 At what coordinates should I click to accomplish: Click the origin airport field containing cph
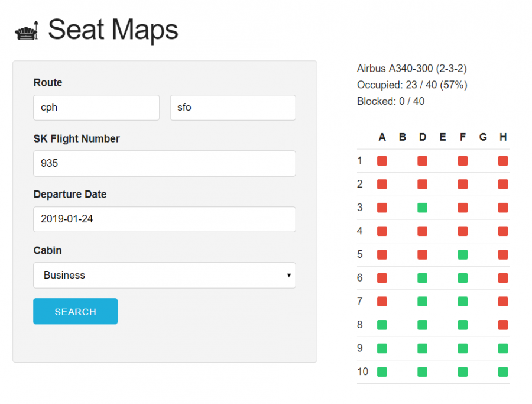click(96, 108)
